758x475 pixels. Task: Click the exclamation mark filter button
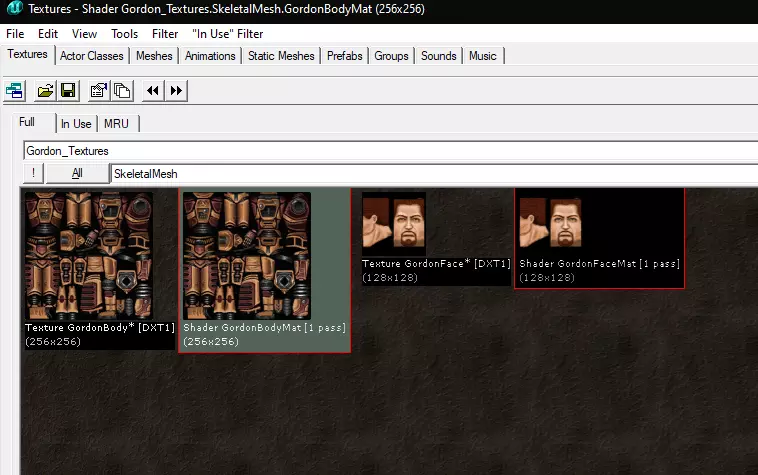tap(33, 173)
